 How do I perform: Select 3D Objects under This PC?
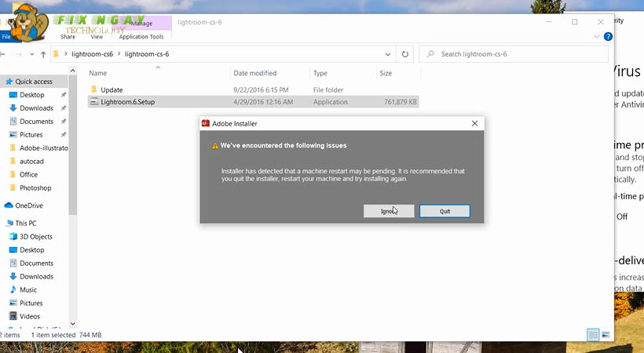(x=36, y=236)
